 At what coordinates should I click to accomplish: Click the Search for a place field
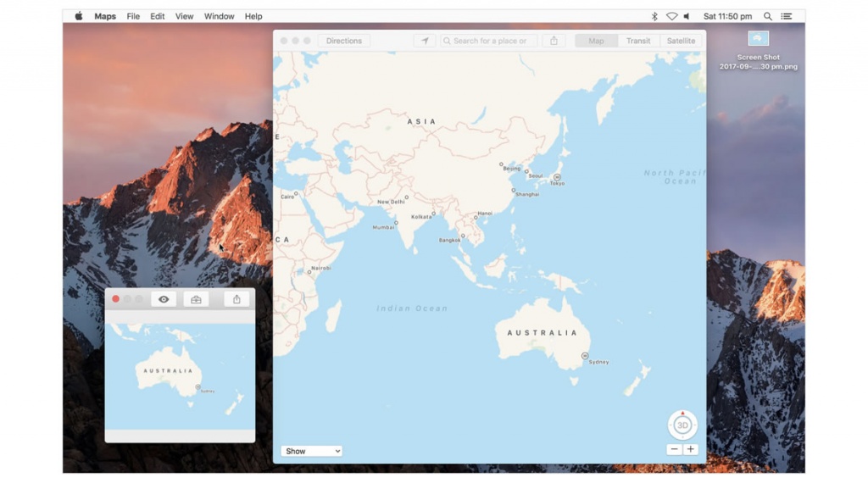point(489,41)
